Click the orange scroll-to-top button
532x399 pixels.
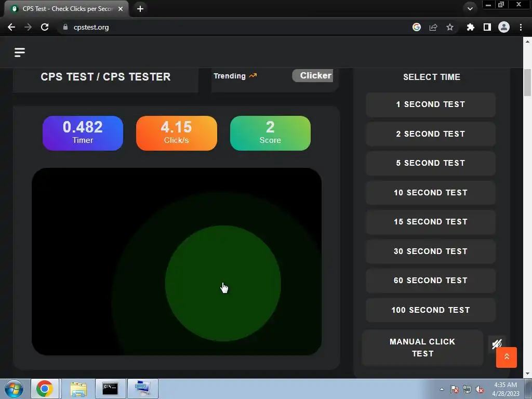[506, 357]
